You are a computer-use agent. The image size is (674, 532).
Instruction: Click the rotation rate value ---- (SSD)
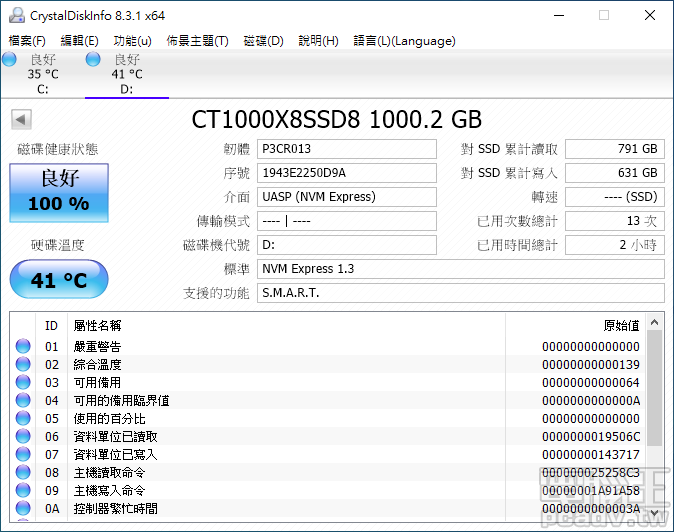pyautogui.click(x=615, y=197)
